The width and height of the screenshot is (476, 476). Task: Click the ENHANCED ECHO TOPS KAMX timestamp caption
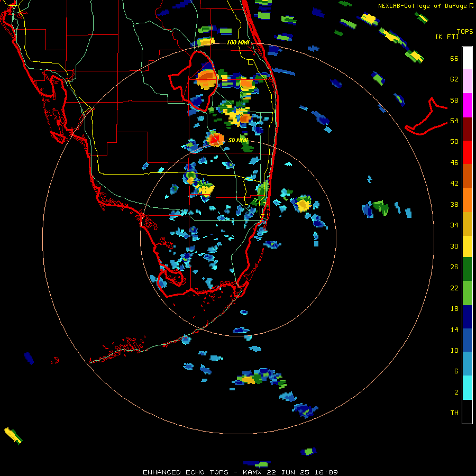tap(240, 472)
